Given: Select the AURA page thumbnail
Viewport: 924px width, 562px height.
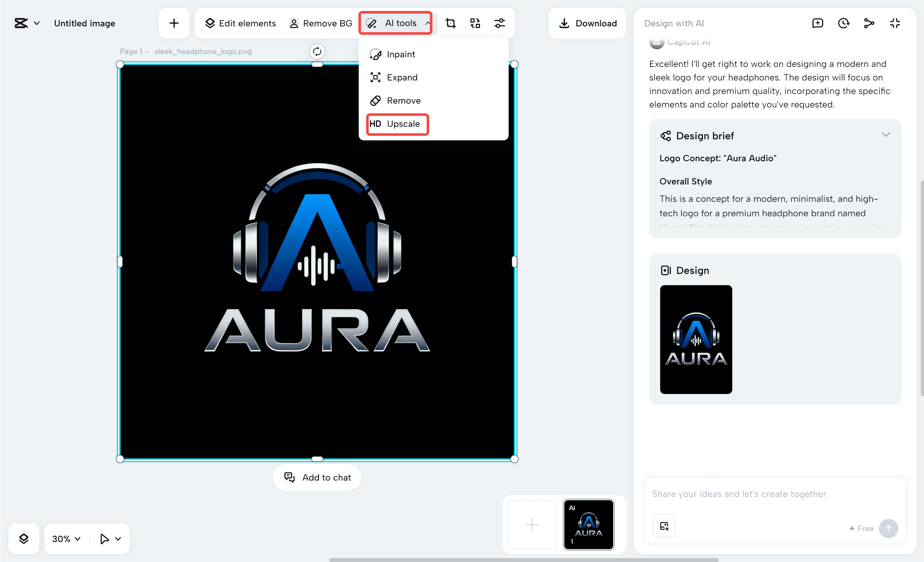Looking at the screenshot, I should pos(588,524).
